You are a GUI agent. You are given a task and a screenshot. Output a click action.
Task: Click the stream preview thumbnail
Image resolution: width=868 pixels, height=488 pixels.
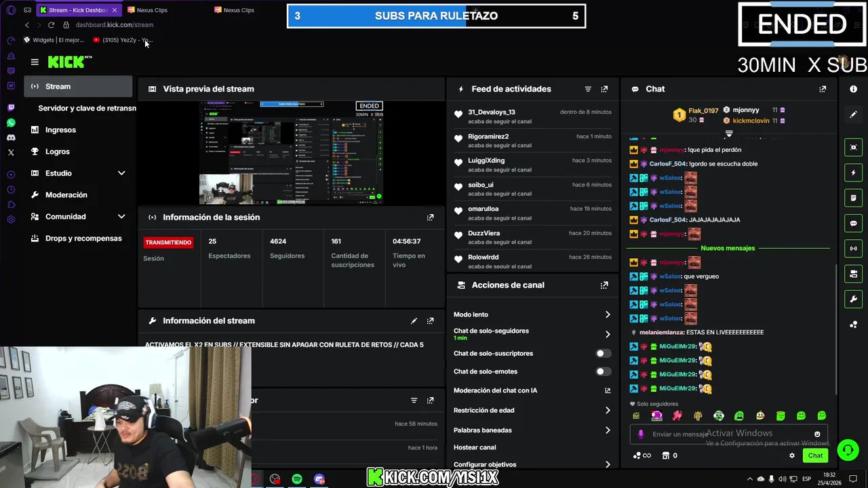tap(292, 152)
